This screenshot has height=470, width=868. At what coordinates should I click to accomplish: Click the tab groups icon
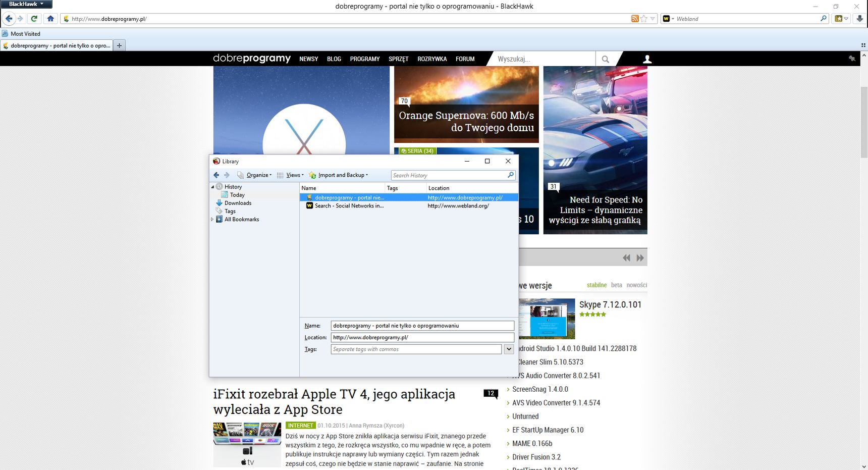click(863, 45)
